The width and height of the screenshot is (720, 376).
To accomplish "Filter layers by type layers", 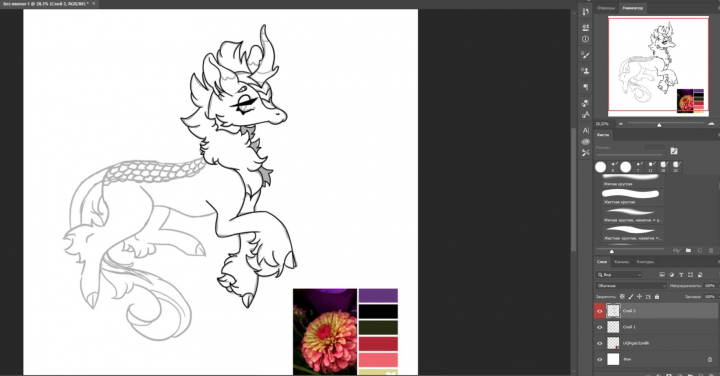I will pos(681,275).
